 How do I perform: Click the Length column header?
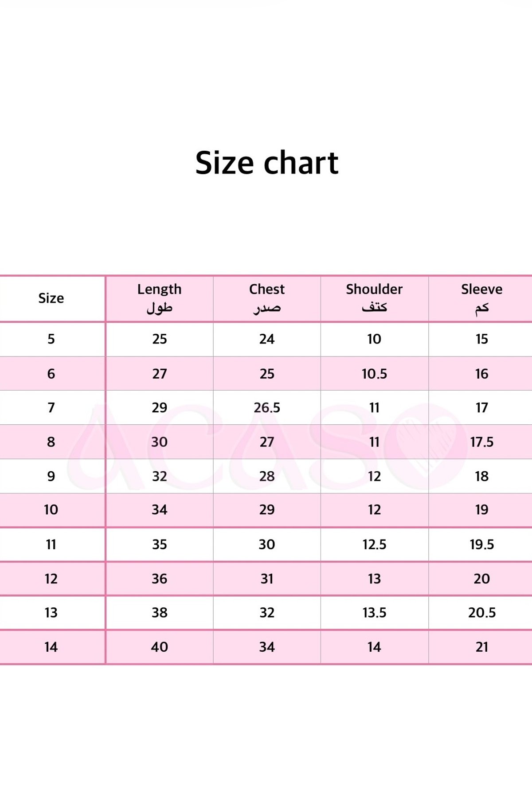(x=160, y=298)
